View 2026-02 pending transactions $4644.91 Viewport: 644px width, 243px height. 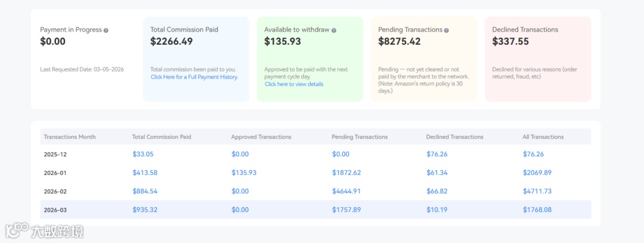point(346,191)
